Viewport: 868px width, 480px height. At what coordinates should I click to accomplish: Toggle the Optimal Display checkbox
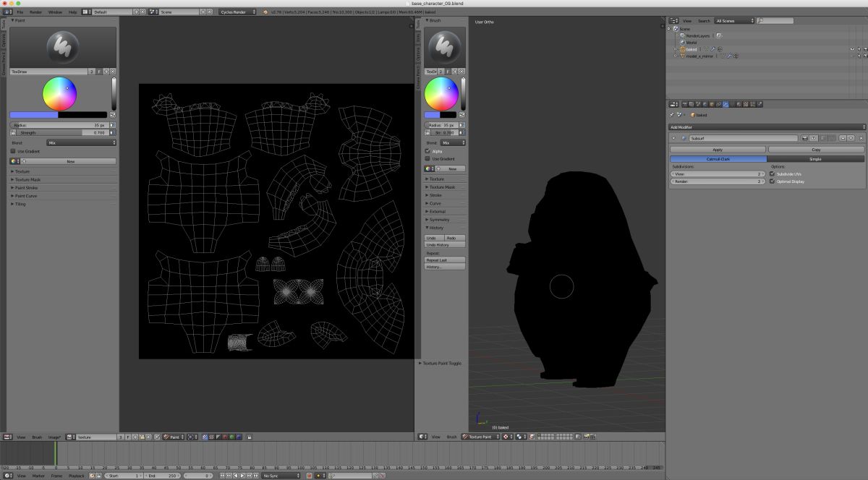773,181
